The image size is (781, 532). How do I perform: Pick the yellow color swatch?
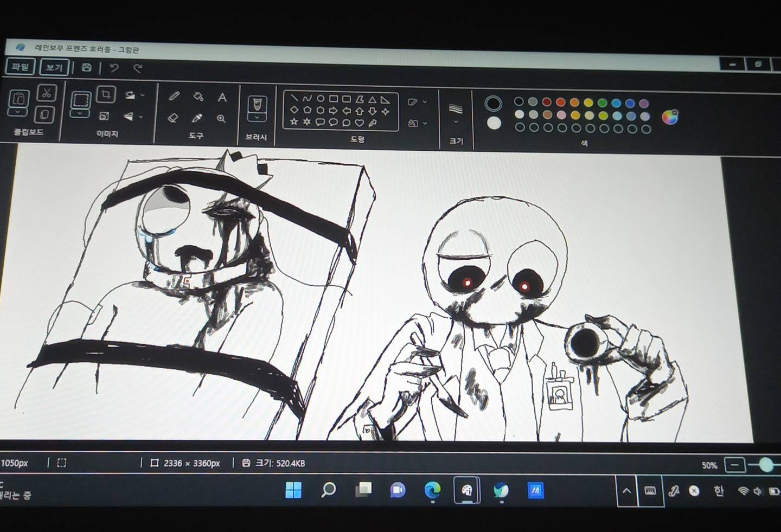point(588,102)
